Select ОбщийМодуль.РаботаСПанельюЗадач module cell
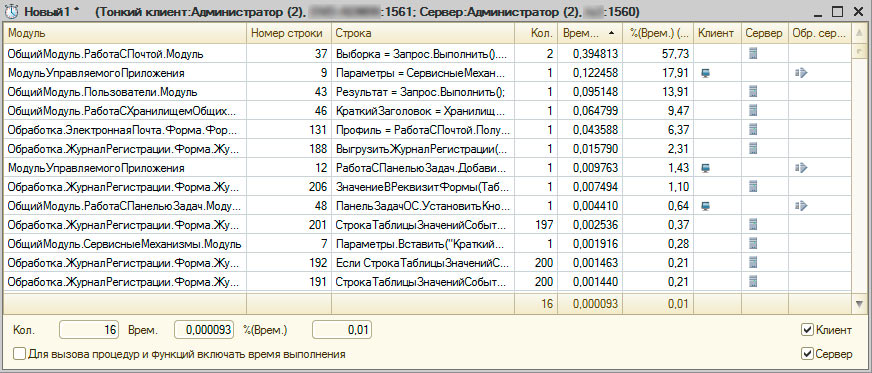Viewport: 872px width, 373px height. pyautogui.click(x=125, y=206)
